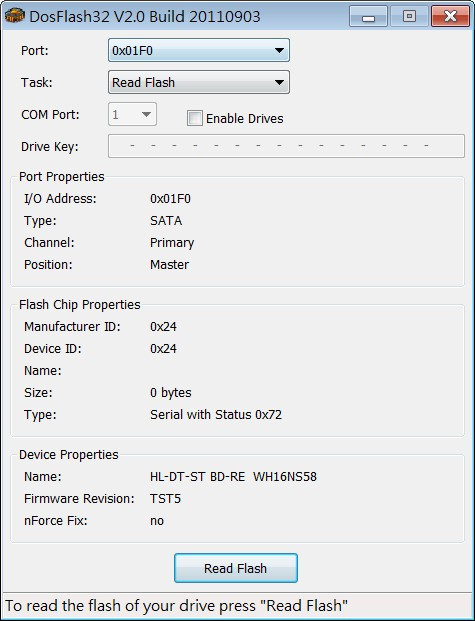Click the Port dropdown arrow

(279, 51)
